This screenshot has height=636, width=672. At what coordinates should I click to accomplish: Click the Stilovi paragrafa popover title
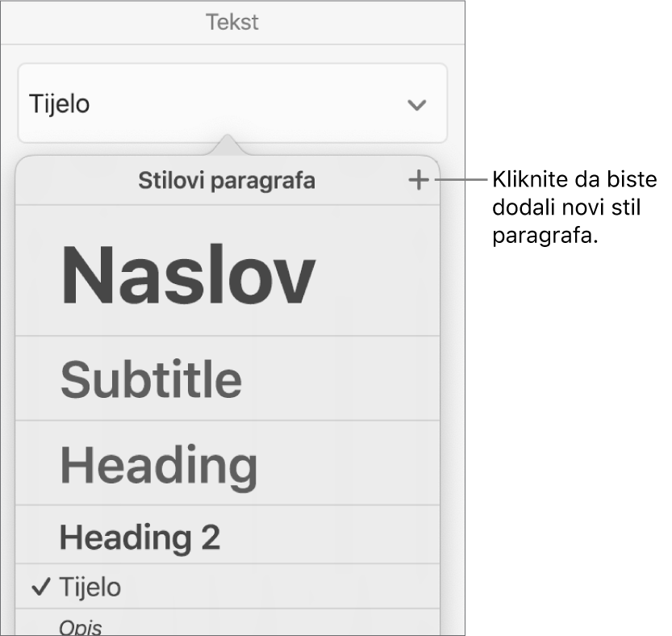[227, 181]
